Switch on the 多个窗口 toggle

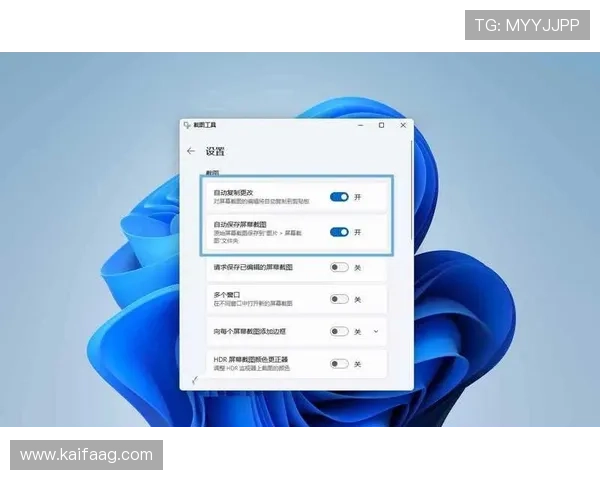(x=339, y=299)
